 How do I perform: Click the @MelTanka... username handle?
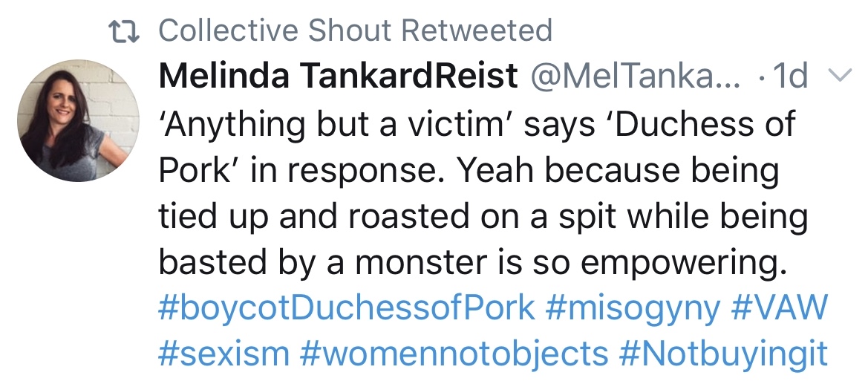pyautogui.click(x=633, y=77)
